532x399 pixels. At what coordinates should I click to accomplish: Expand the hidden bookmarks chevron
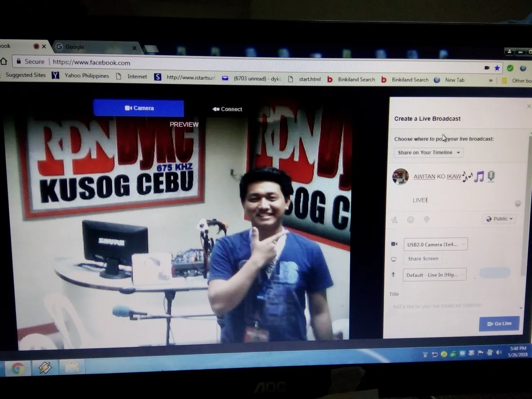click(x=491, y=80)
